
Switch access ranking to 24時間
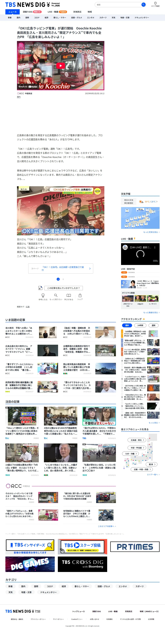click(x=140, y=325)
